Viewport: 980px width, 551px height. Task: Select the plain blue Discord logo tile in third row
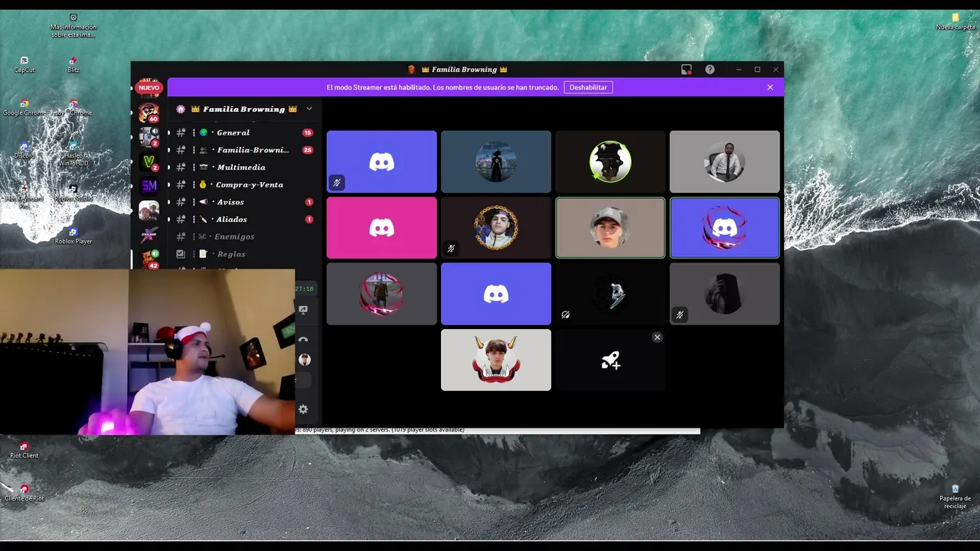click(x=495, y=294)
